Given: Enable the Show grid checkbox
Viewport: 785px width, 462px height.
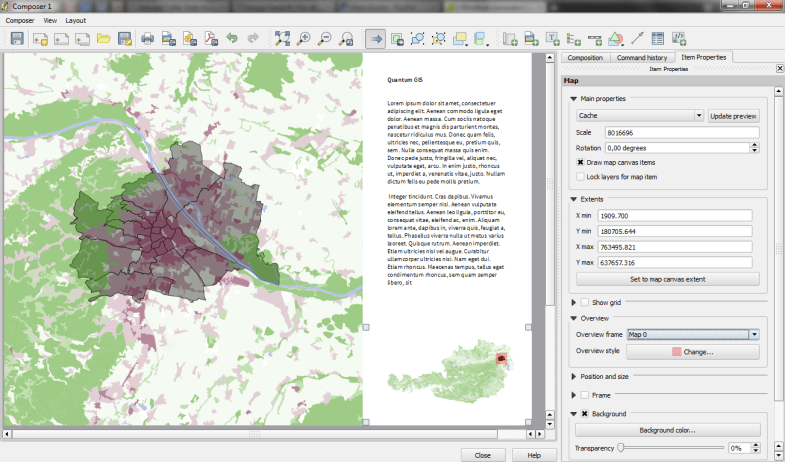Looking at the screenshot, I should click(x=584, y=302).
